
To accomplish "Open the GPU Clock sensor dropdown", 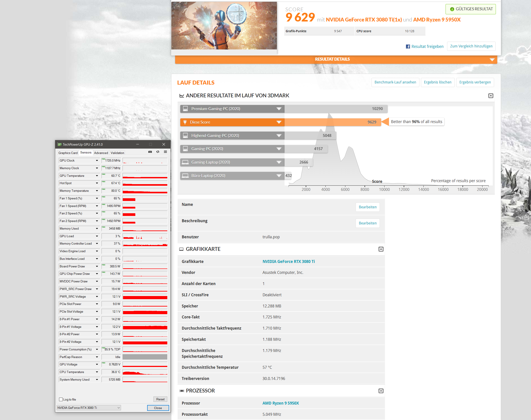I will pos(97,161).
